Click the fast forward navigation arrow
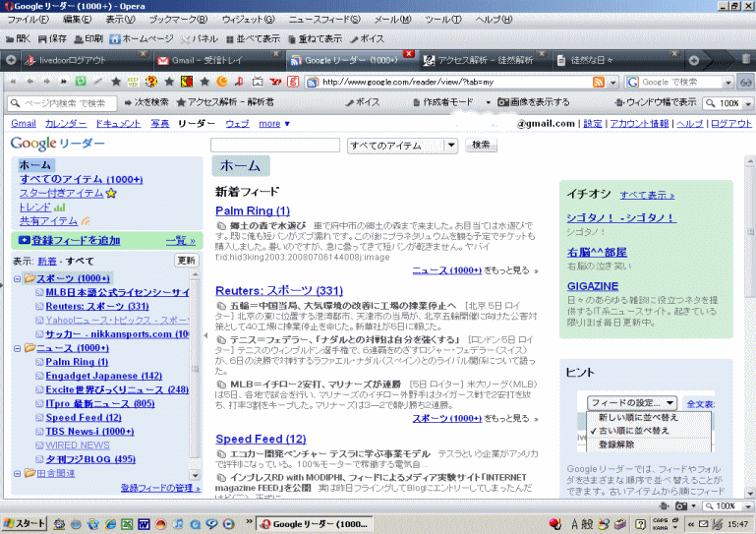 [x=63, y=82]
